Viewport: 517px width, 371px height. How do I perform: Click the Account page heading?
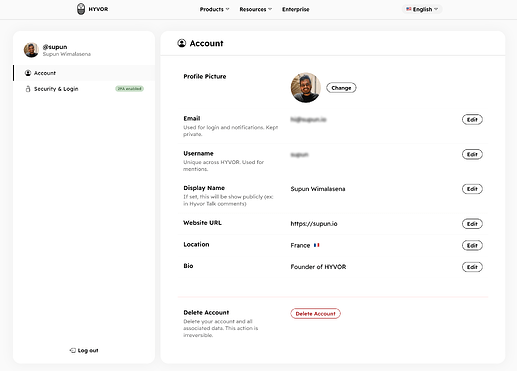tap(206, 43)
